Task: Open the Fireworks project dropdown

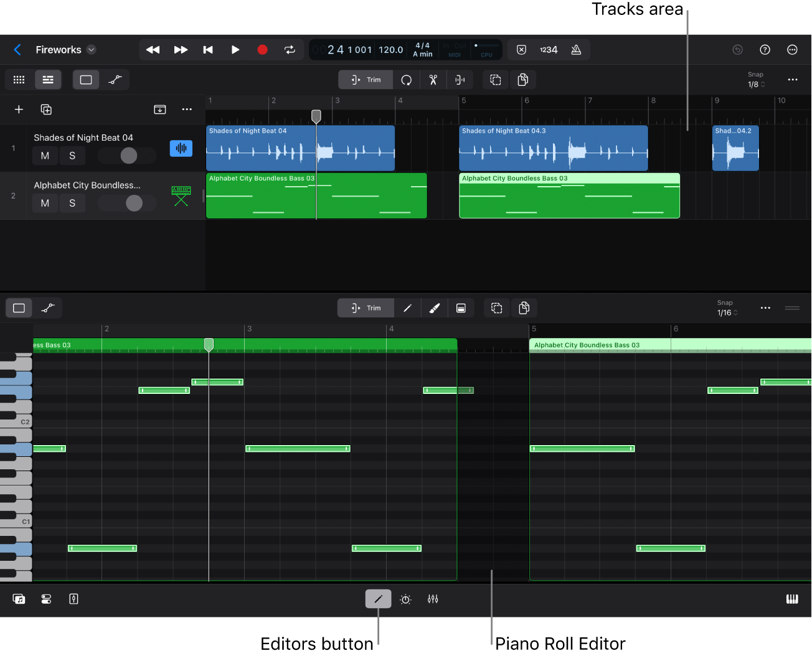Action: [92, 50]
